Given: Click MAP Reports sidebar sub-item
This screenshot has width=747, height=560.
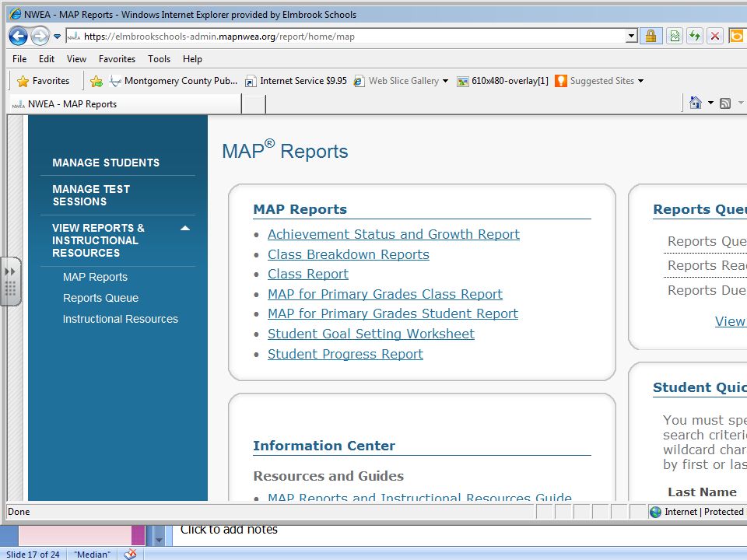Looking at the screenshot, I should pos(95,277).
